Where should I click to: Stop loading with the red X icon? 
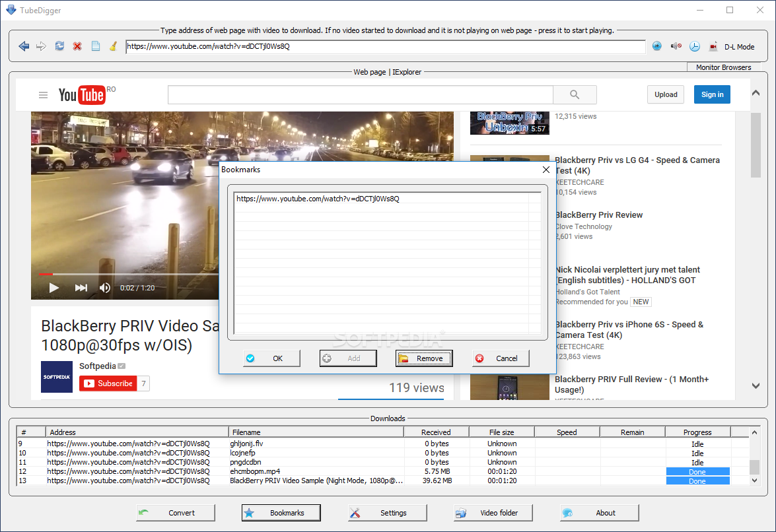tap(77, 46)
